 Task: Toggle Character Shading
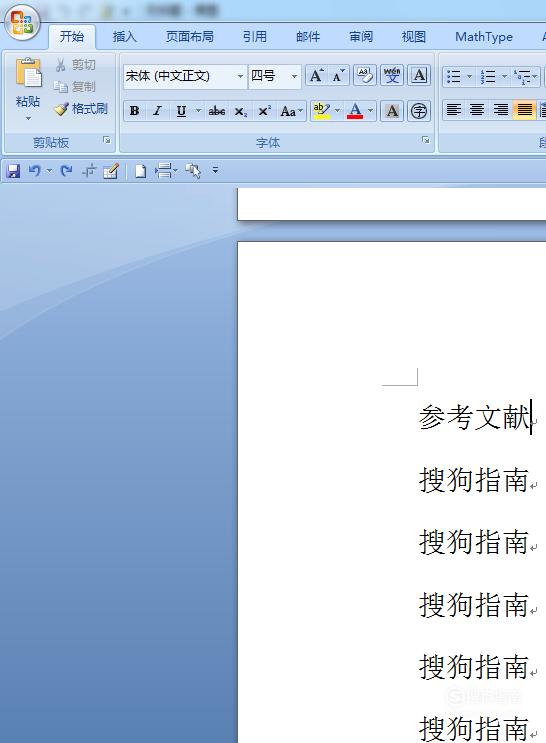pyautogui.click(x=392, y=111)
